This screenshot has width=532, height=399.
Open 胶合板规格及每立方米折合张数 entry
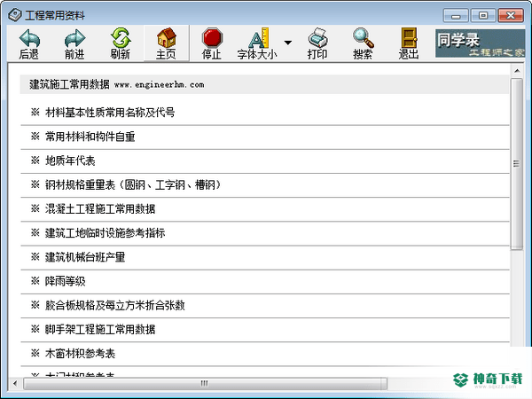tap(114, 305)
